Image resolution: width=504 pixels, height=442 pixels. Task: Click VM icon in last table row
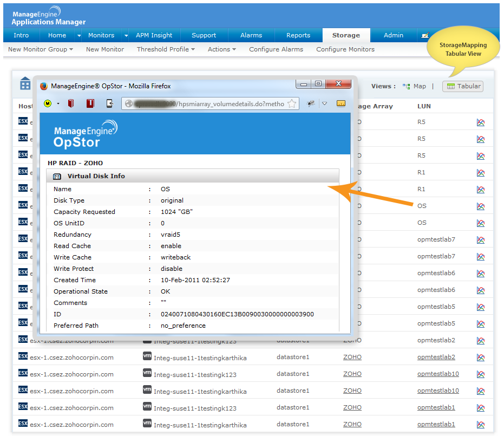pyautogui.click(x=147, y=423)
